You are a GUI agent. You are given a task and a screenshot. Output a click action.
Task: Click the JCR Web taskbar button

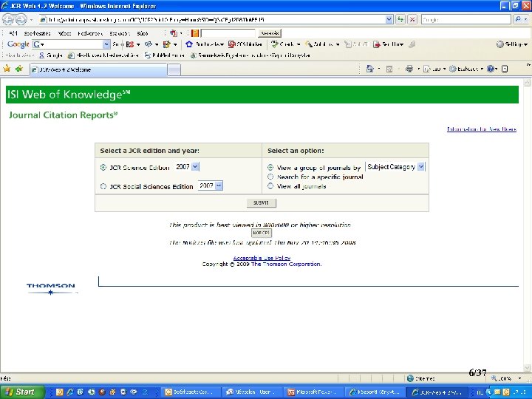437,392
